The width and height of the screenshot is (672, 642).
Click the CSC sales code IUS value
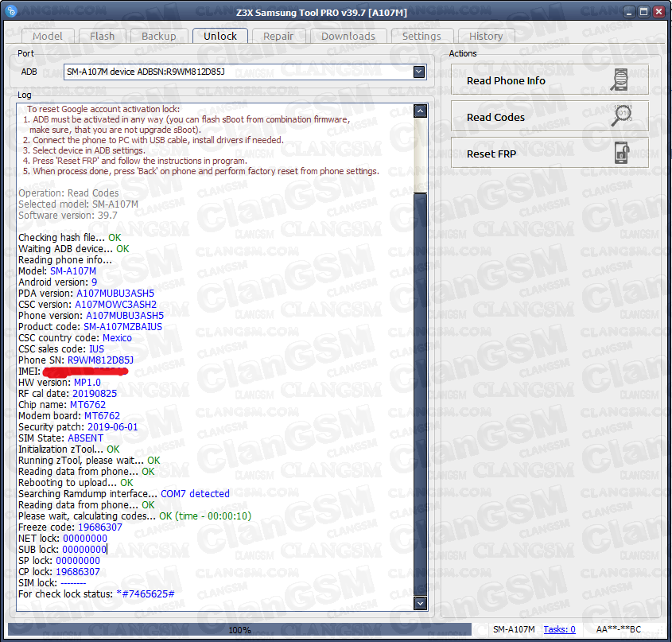[96, 348]
